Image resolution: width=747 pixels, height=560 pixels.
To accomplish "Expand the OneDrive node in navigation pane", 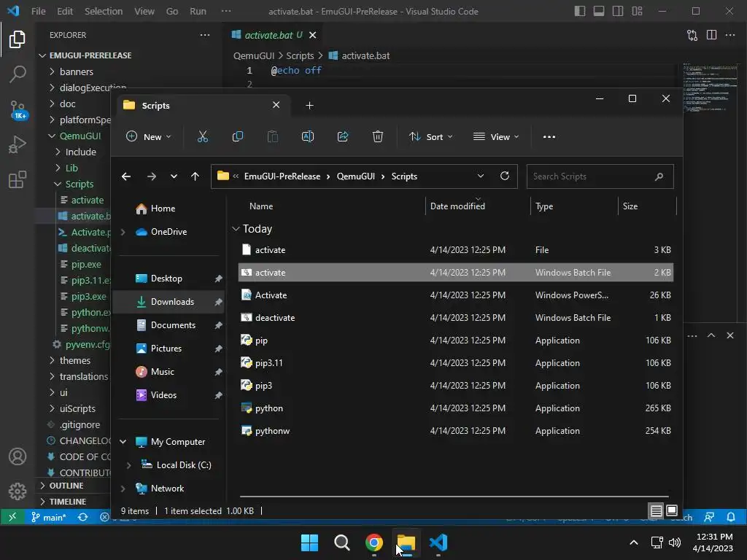I will (123, 232).
